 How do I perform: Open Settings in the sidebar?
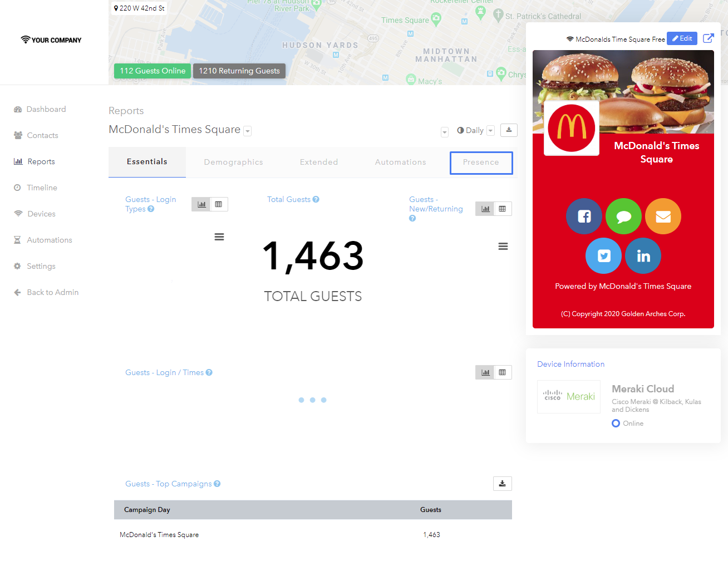pyautogui.click(x=35, y=266)
